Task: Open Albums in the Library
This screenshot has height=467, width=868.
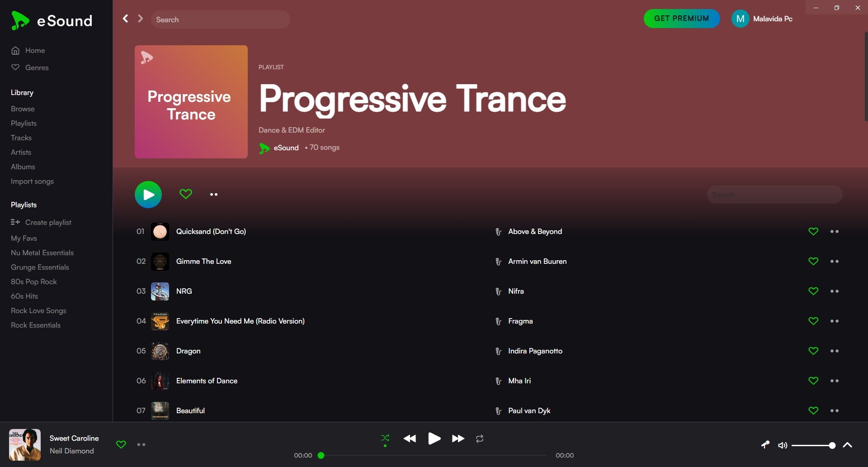Action: pos(23,167)
